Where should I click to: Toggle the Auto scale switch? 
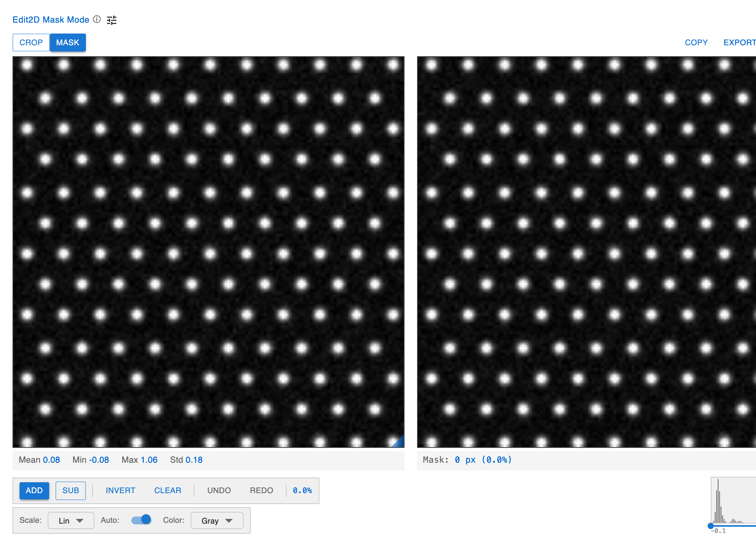[x=141, y=520]
